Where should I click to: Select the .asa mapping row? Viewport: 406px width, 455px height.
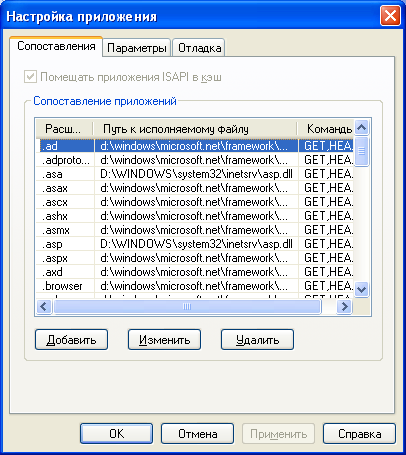(195, 174)
